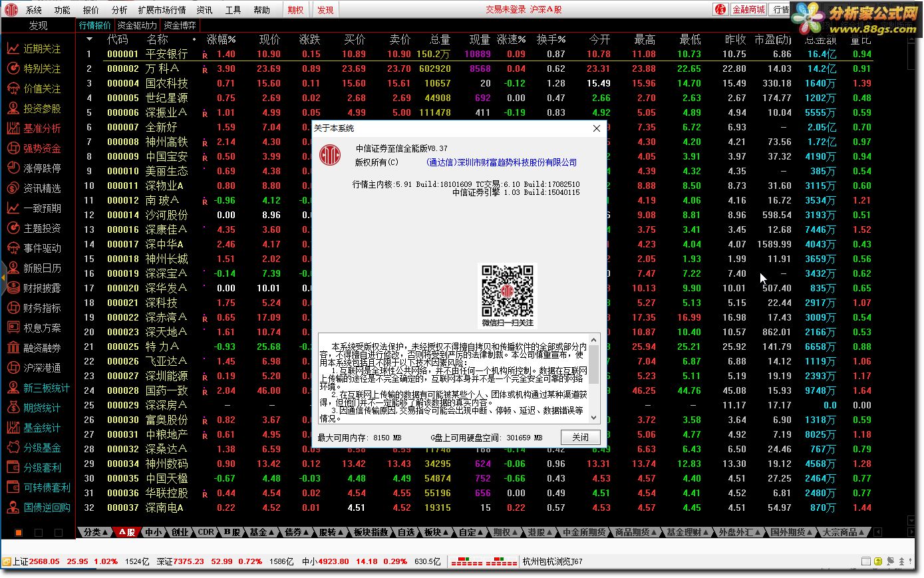Screen dimensions: 924x578
Task: Select the 投资参股 sidebar icon
Action: point(13,108)
